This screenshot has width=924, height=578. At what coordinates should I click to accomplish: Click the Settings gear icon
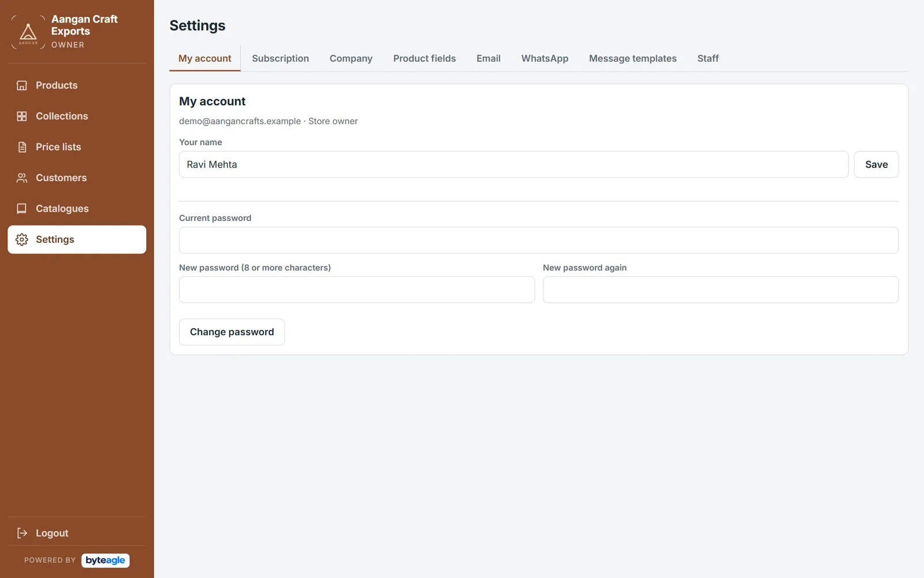[x=22, y=239]
